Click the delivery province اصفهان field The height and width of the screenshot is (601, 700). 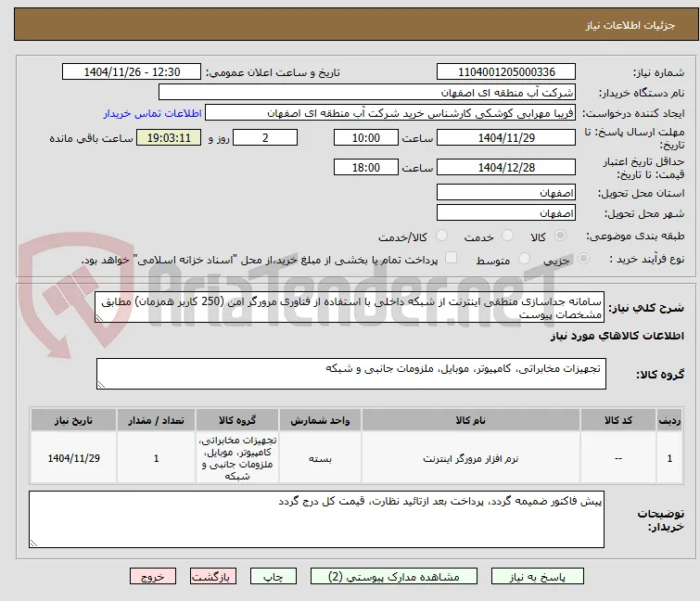(506, 192)
